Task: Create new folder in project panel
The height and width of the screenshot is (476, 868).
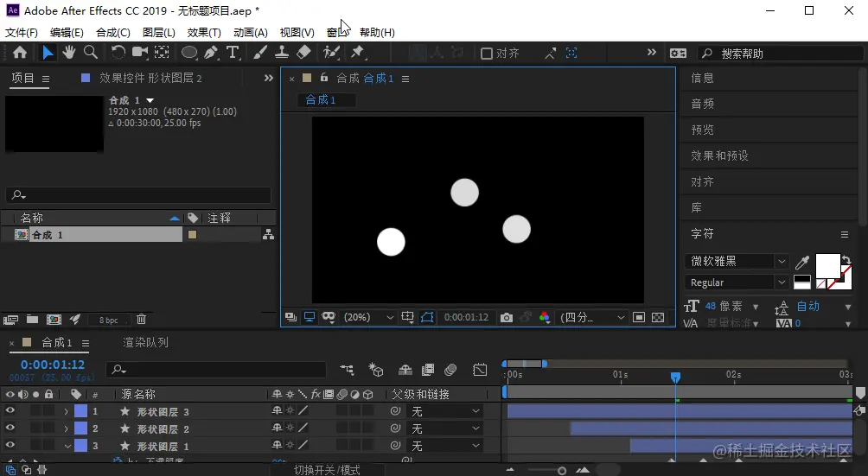Action: tap(32, 319)
